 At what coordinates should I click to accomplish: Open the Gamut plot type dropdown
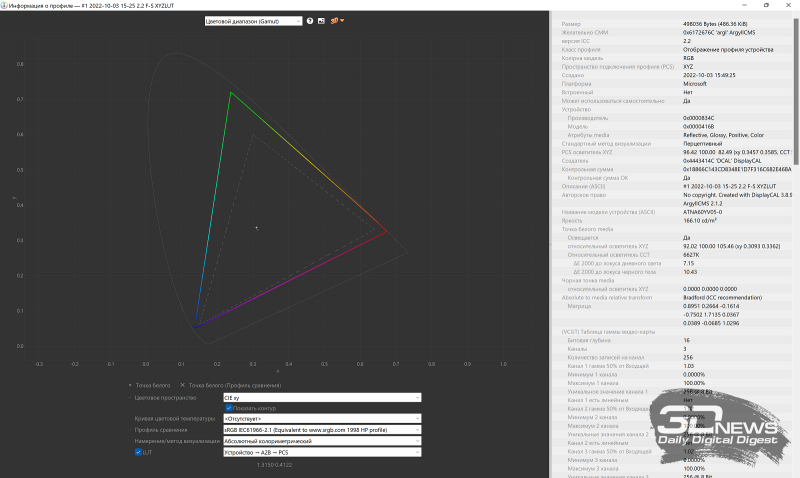(x=252, y=20)
